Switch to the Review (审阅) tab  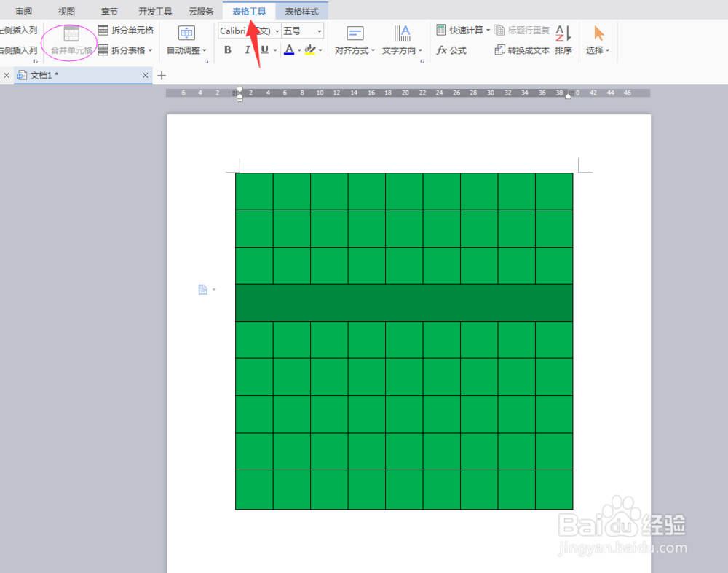[x=24, y=11]
